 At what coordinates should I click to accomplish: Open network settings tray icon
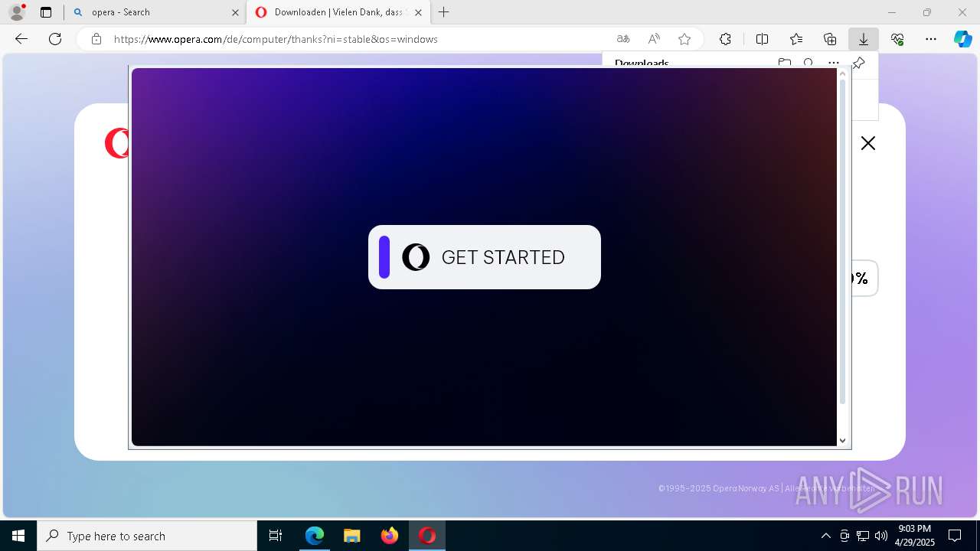863,536
